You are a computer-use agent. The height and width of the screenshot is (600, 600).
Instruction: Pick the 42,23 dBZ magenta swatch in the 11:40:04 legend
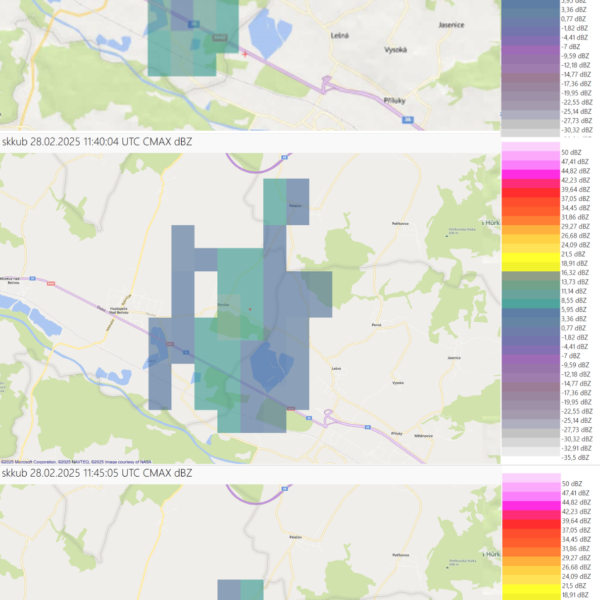531,174
